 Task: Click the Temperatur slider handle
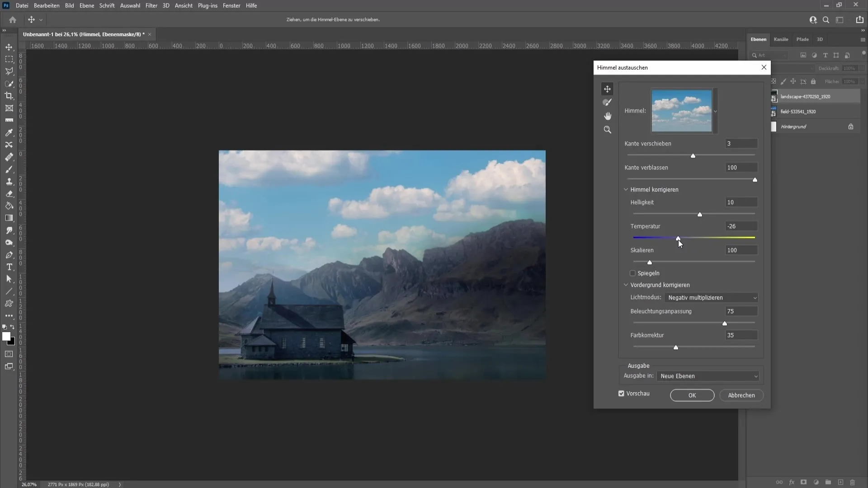[678, 238]
